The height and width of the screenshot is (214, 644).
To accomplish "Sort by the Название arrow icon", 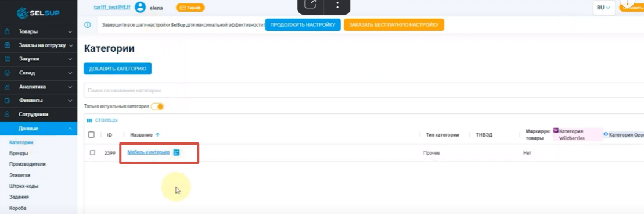I will tap(158, 134).
